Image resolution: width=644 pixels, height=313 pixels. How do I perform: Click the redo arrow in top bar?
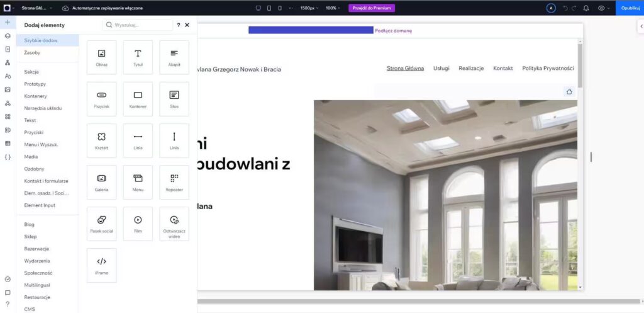(574, 8)
